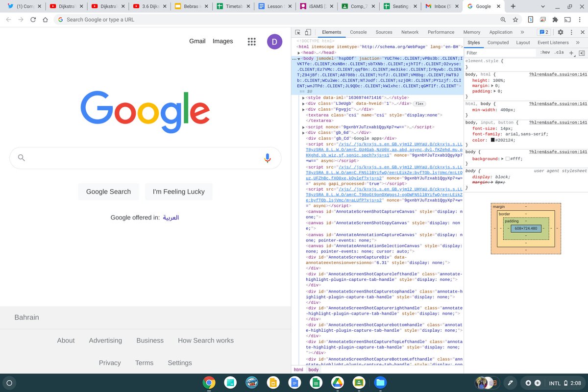Screen dimensions: 588x392
Task: Switch to the Sources tab
Action: tap(384, 32)
